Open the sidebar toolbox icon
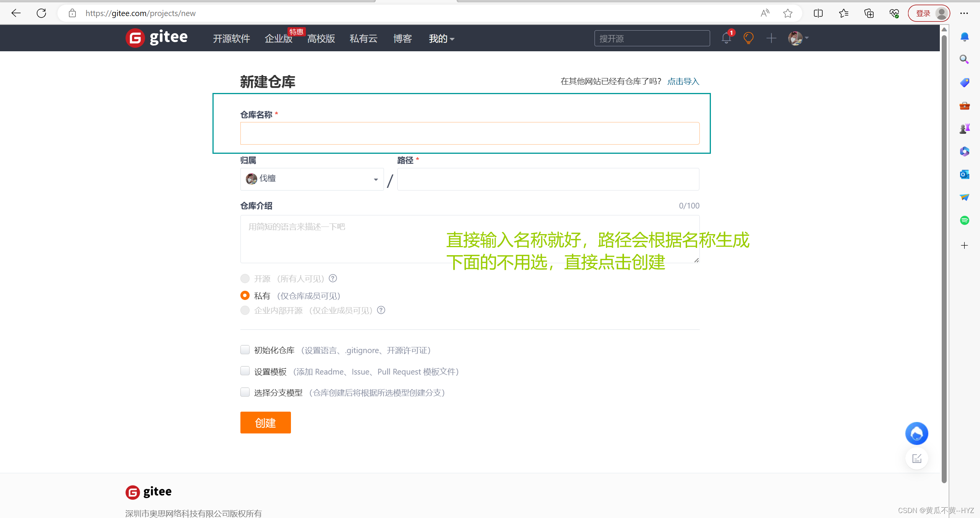Screen dimensions: 980x518 coord(964,106)
